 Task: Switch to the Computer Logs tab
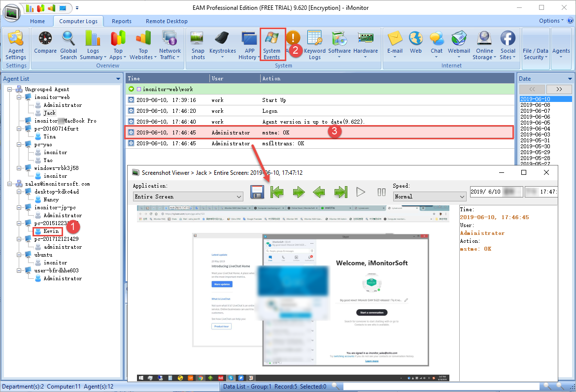coord(78,21)
